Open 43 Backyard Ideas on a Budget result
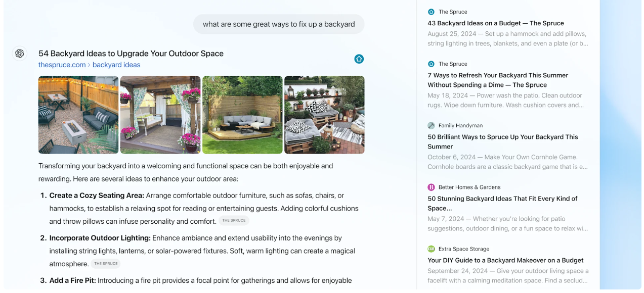The image size is (644, 293). pos(496,23)
